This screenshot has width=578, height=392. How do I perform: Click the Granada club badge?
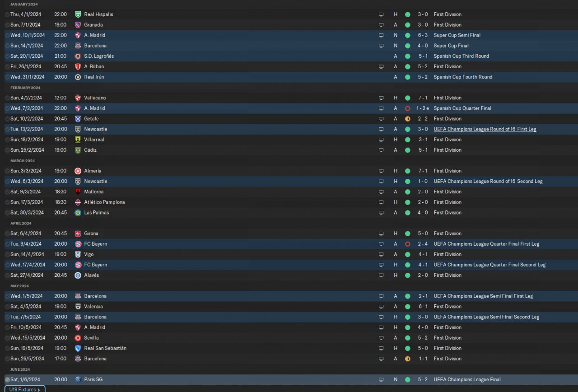point(78,25)
